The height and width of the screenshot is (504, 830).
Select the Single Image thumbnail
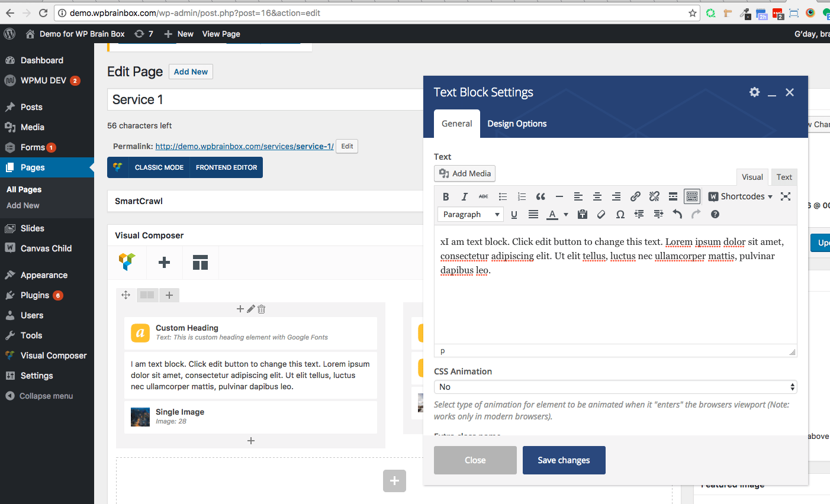(140, 417)
